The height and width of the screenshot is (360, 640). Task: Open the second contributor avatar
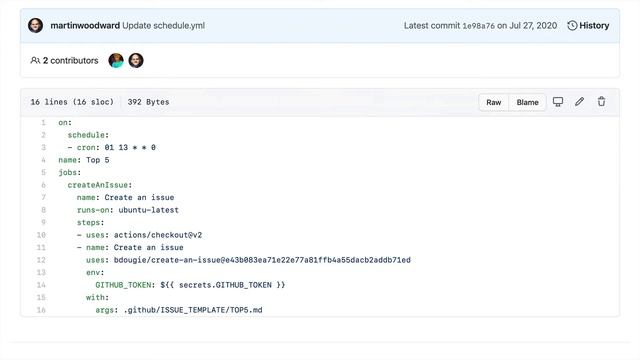point(136,60)
